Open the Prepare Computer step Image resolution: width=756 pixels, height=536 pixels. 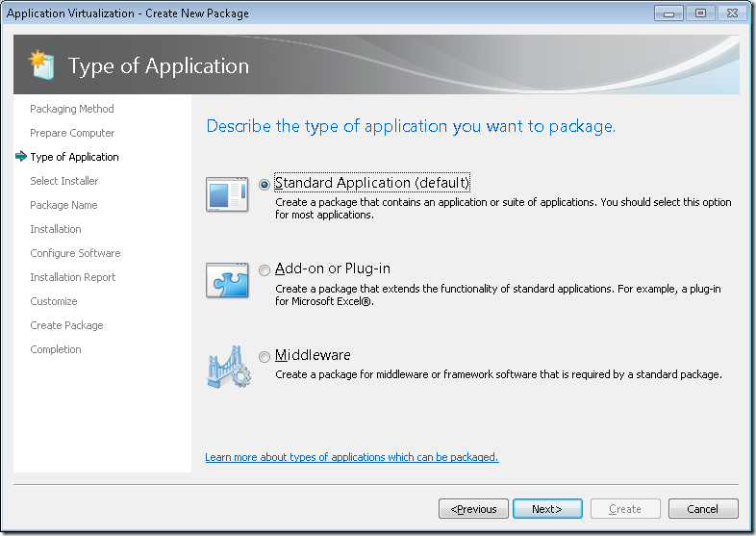72,133
